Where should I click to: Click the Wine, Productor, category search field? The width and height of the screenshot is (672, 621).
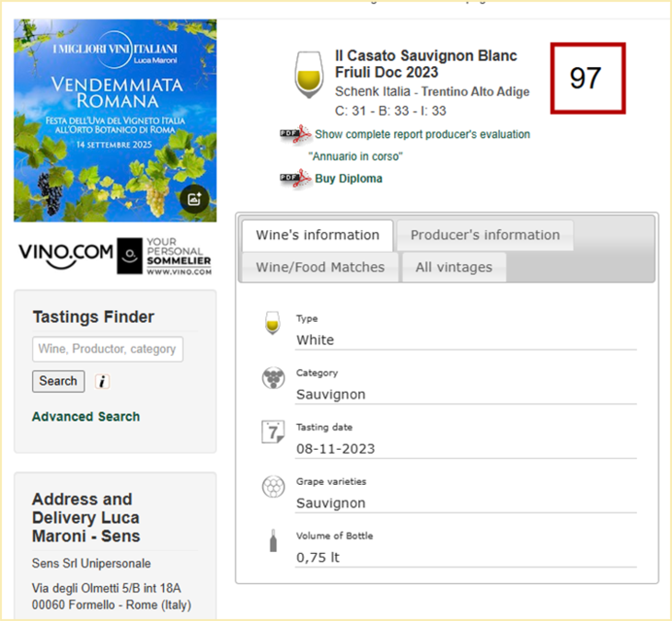108,349
